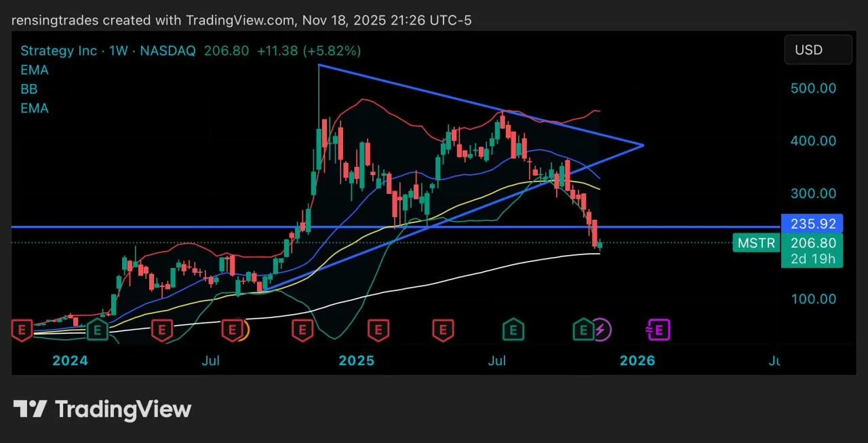
Task: Click the 2025 label on the time axis
Action: click(x=356, y=360)
